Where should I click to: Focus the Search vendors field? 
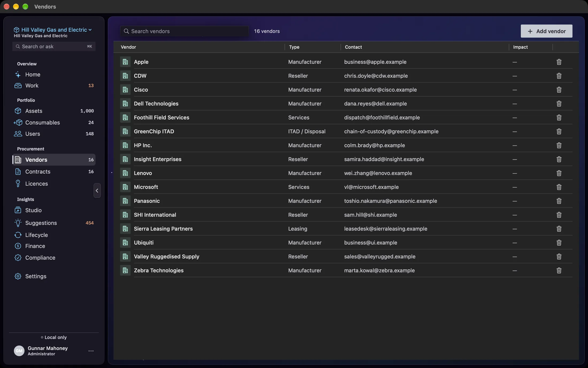[184, 31]
